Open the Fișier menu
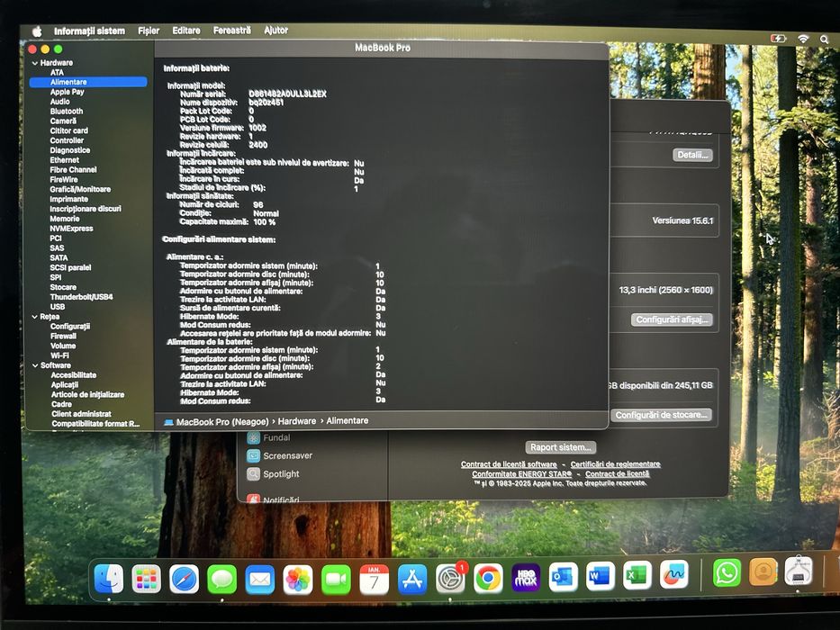Viewport: 840px width, 630px height. tap(149, 31)
